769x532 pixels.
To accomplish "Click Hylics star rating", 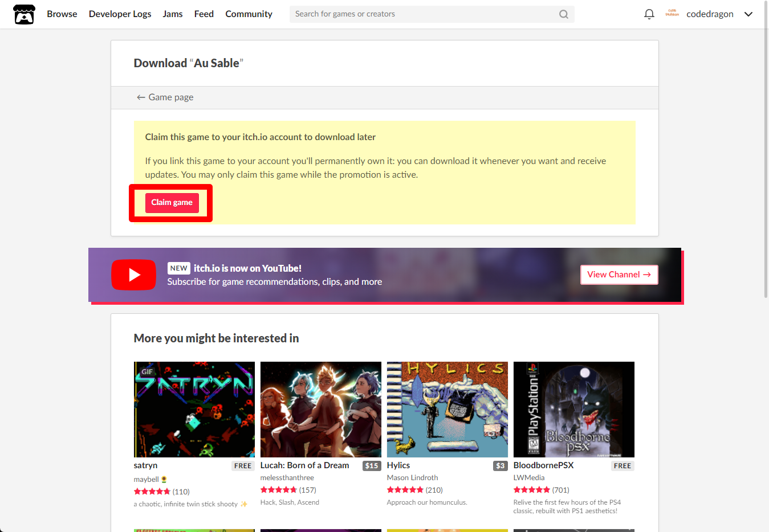I will click(405, 490).
